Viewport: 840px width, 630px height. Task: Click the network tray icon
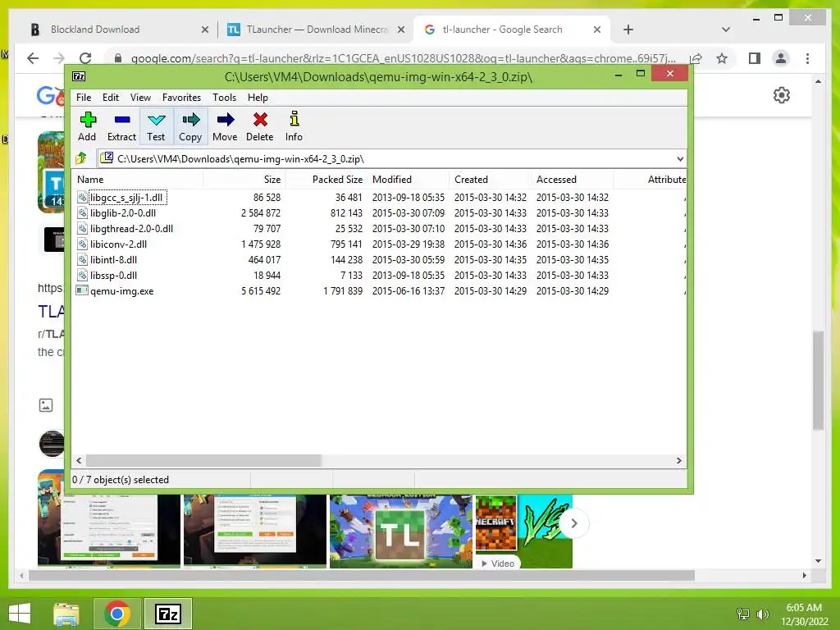[742, 614]
